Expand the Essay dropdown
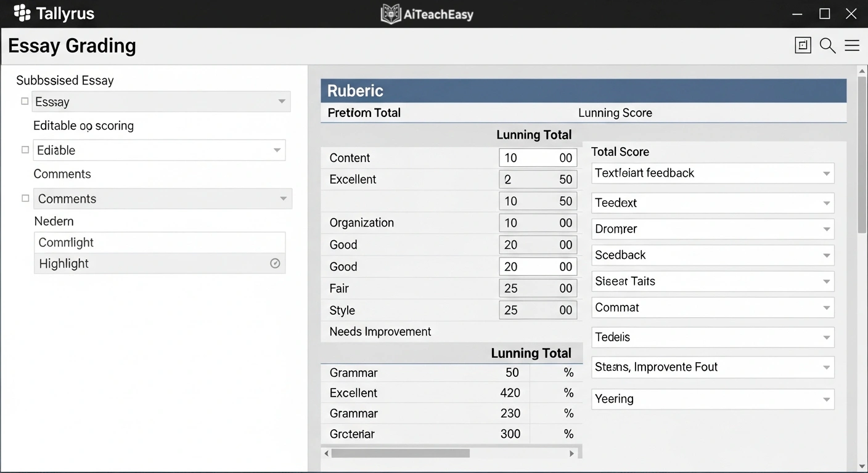The height and width of the screenshot is (473, 868). (282, 101)
